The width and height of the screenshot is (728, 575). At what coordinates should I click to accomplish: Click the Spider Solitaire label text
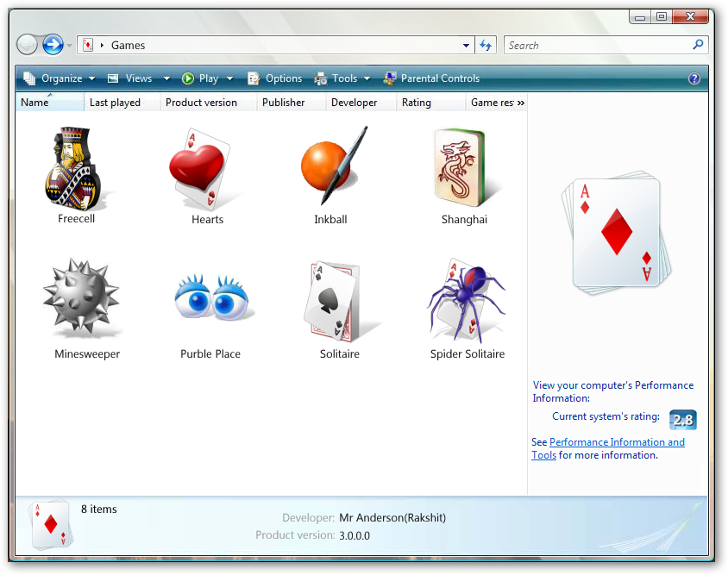tap(468, 354)
